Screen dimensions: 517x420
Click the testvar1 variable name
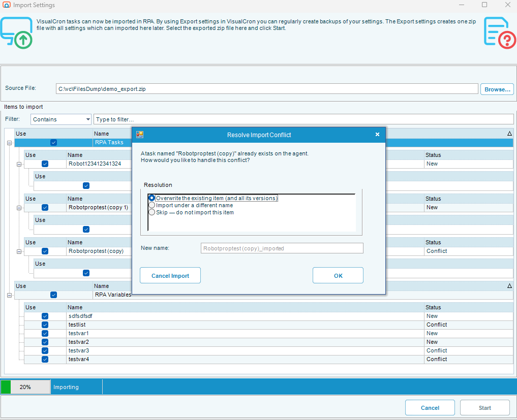click(x=78, y=333)
